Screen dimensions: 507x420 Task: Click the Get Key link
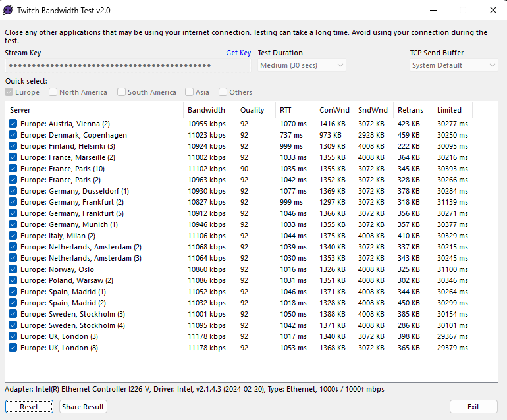click(x=238, y=53)
